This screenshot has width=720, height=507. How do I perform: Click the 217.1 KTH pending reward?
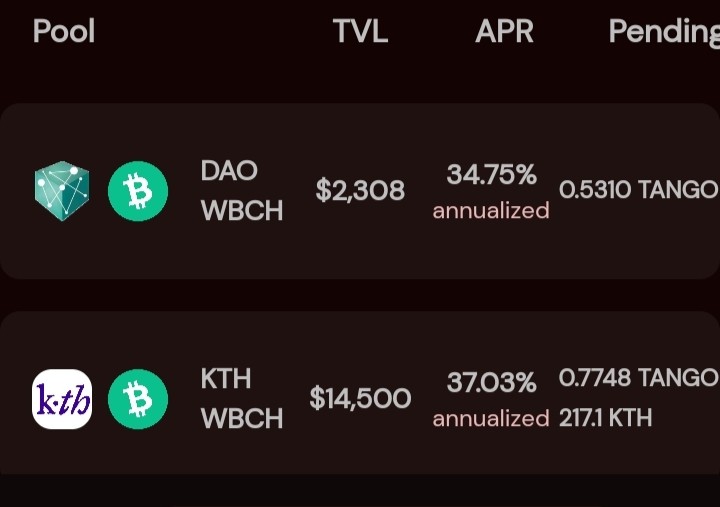click(605, 418)
